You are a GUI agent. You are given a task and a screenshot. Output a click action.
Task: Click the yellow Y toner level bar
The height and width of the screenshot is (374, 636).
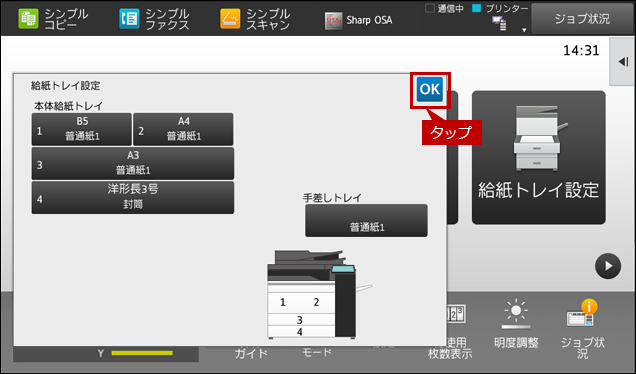click(142, 353)
